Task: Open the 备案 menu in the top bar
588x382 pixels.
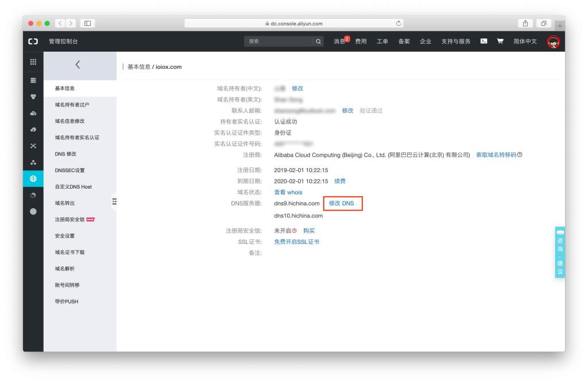Action: [x=404, y=41]
